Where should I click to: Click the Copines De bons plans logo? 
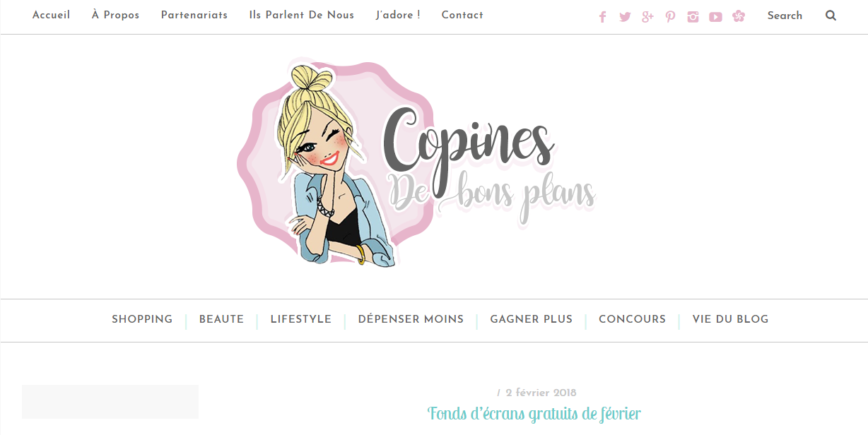[417, 165]
